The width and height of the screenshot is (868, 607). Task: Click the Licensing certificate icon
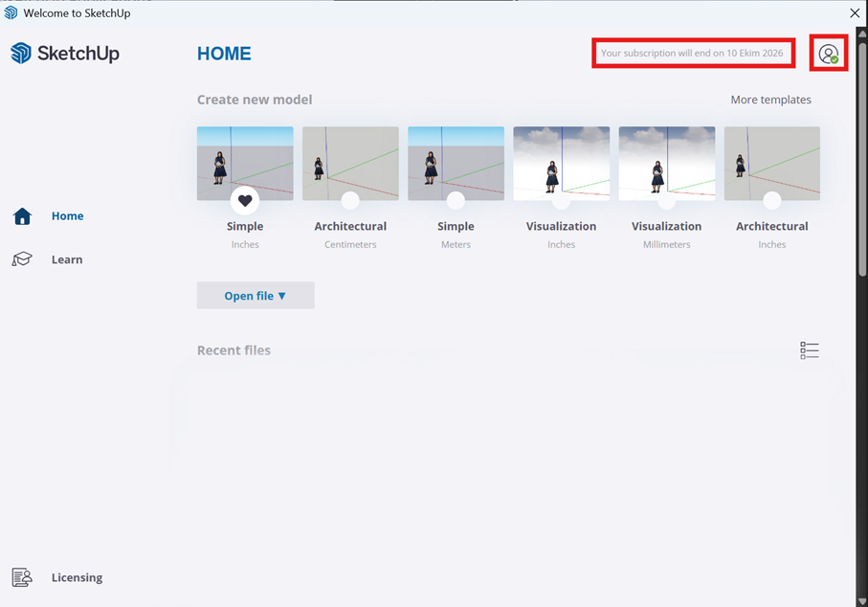coord(22,577)
